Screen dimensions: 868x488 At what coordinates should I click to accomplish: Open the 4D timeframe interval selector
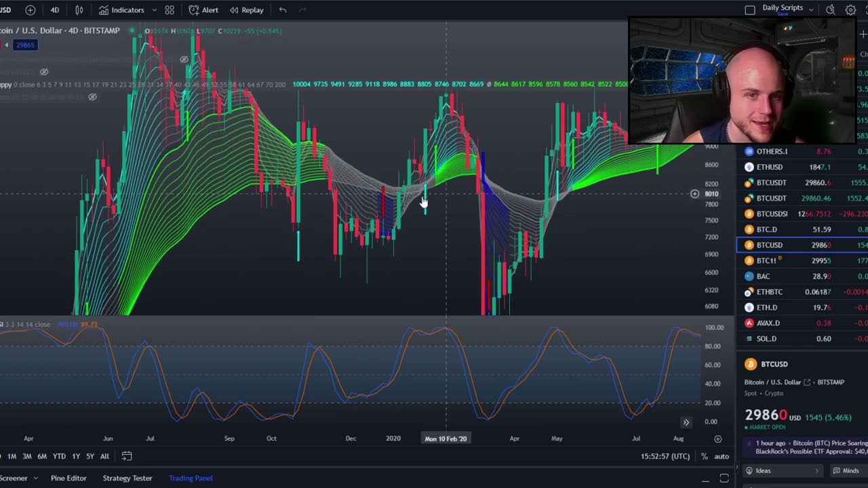coord(54,10)
